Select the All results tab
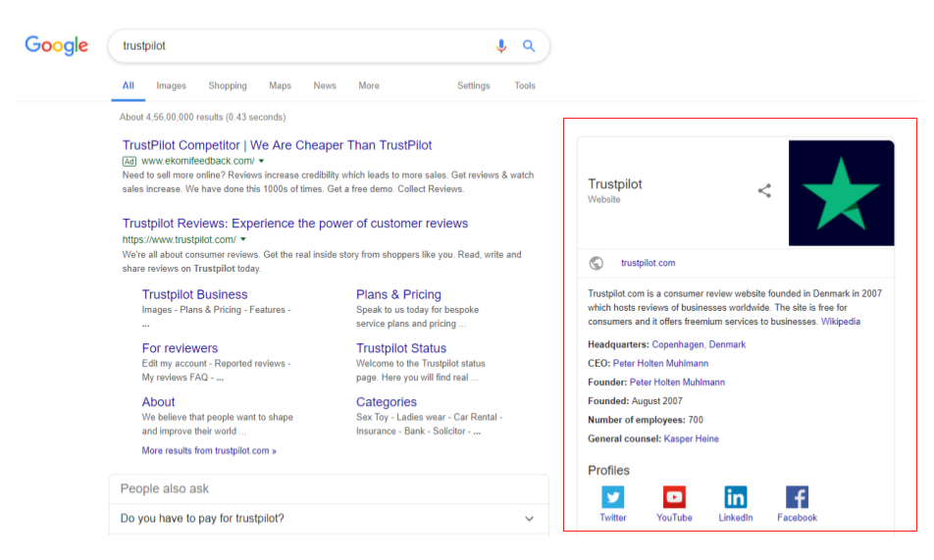The width and height of the screenshot is (934, 560). pyautogui.click(x=129, y=85)
